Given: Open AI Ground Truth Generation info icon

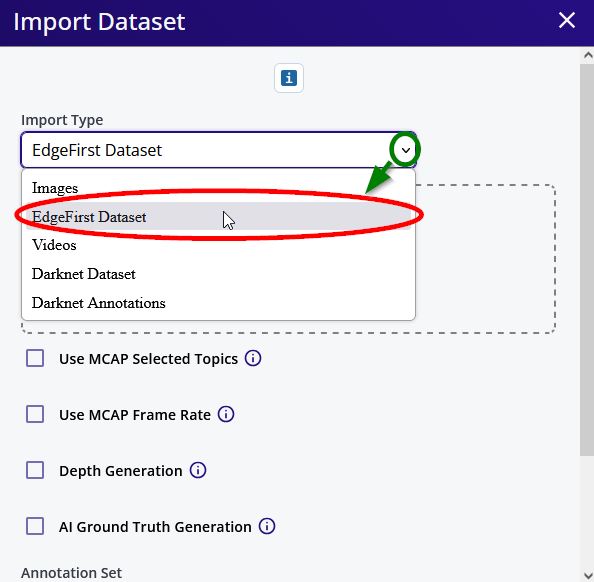Looking at the screenshot, I should click(x=267, y=526).
